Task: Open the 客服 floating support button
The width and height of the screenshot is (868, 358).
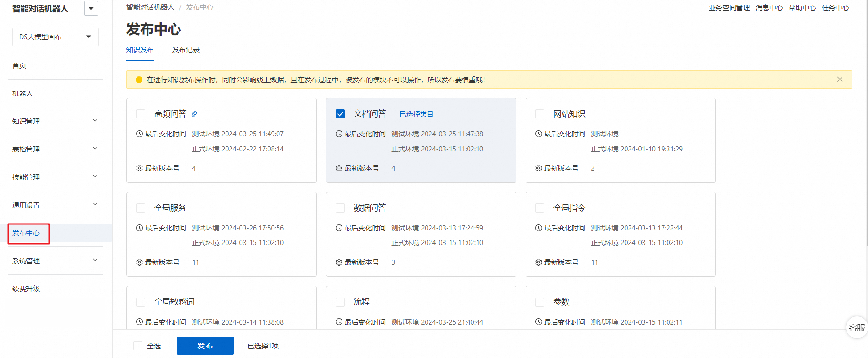Action: (x=857, y=328)
